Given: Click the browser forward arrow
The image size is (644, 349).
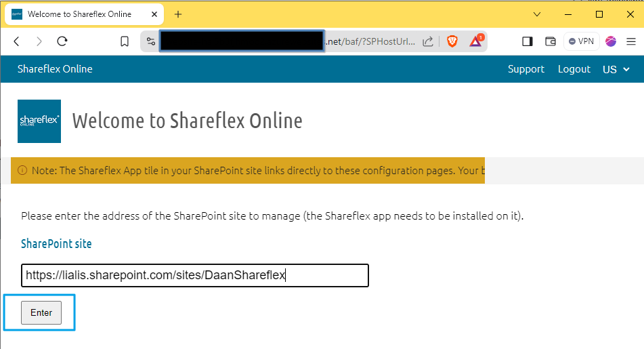Looking at the screenshot, I should coord(39,41).
